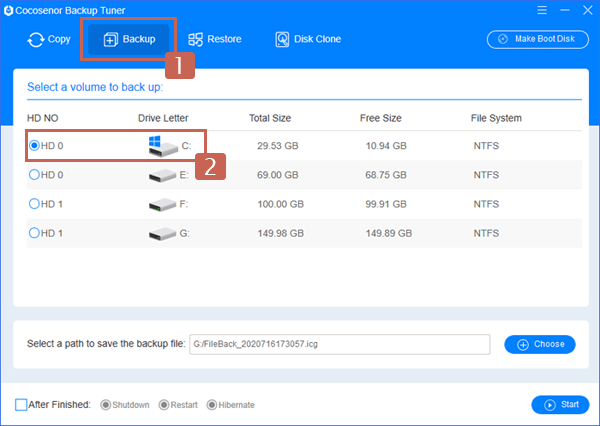
Task: Select the Shutdown radio option
Action: tap(106, 405)
